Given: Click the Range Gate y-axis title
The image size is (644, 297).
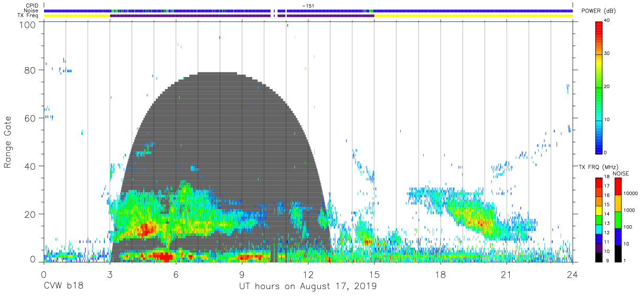Looking at the screenshot, I should click(x=8, y=142).
